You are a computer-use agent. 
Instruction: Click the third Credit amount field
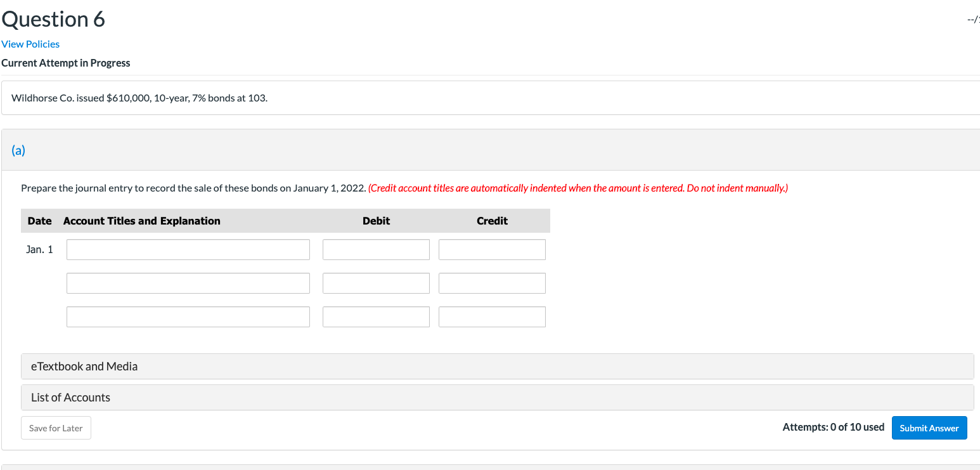point(492,317)
